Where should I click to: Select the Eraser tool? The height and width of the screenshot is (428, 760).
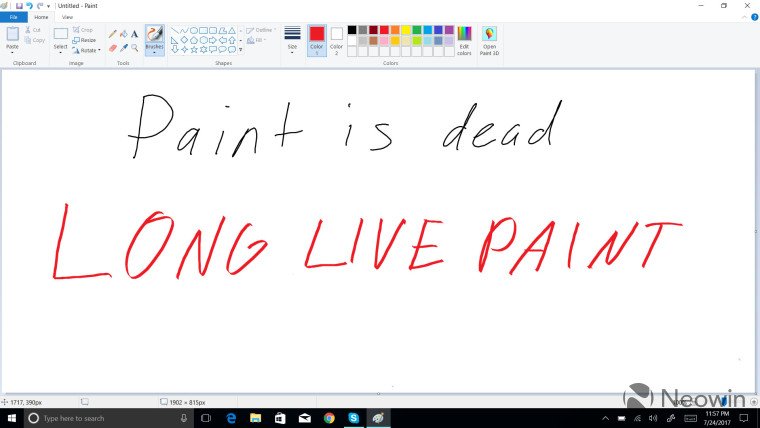[x=112, y=48]
